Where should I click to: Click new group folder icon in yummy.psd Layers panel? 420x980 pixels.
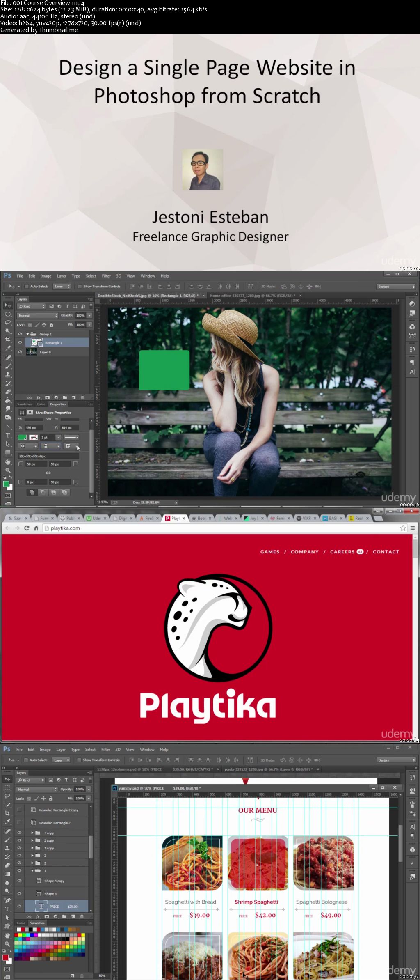(64, 916)
